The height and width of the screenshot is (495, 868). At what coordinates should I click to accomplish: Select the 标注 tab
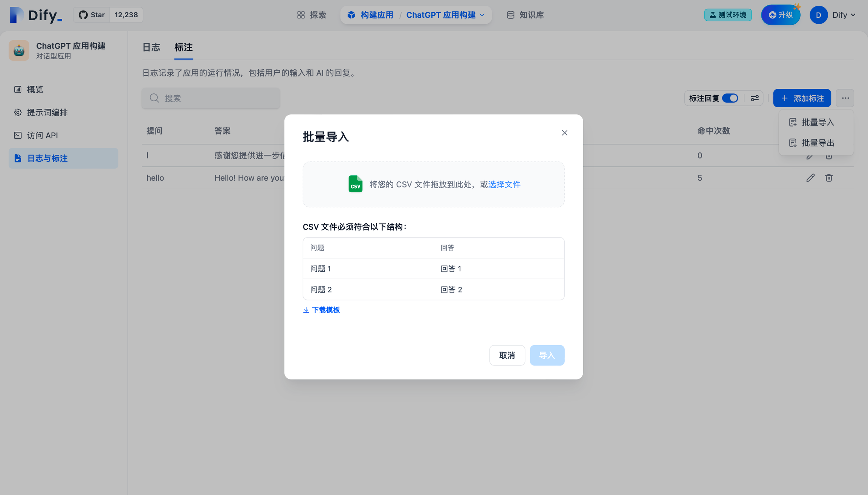pyautogui.click(x=183, y=47)
